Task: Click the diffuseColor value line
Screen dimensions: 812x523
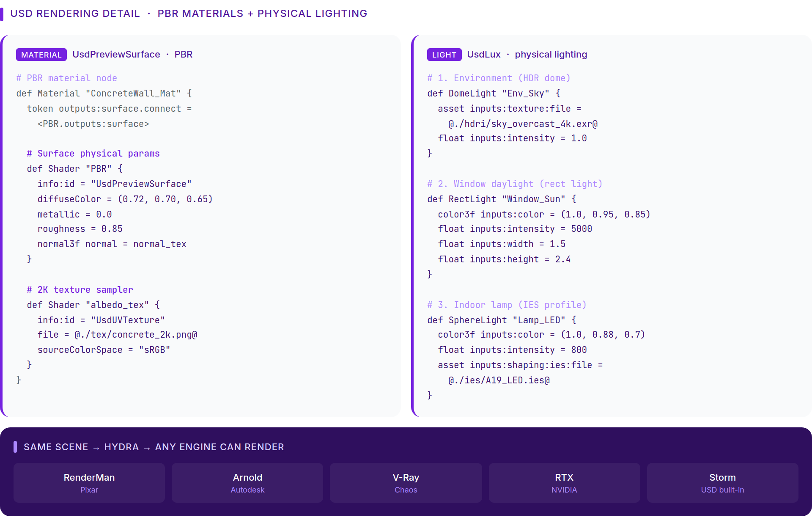Action: [125, 199]
